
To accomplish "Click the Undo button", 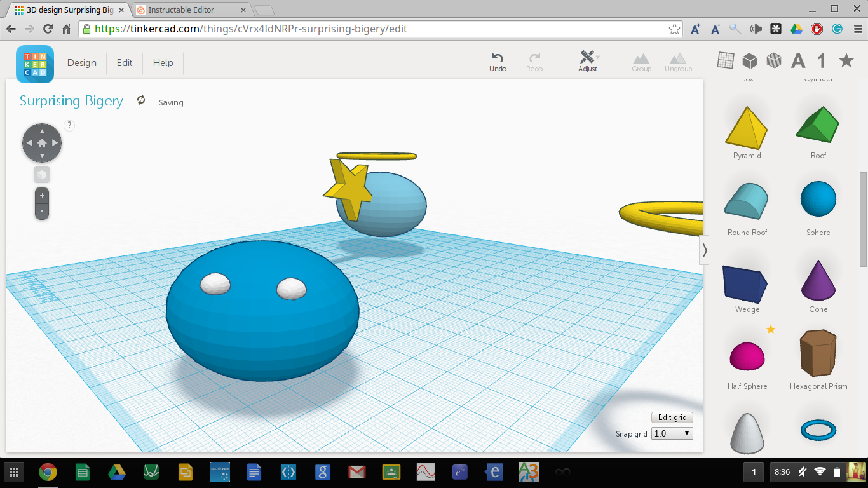I will click(x=498, y=62).
